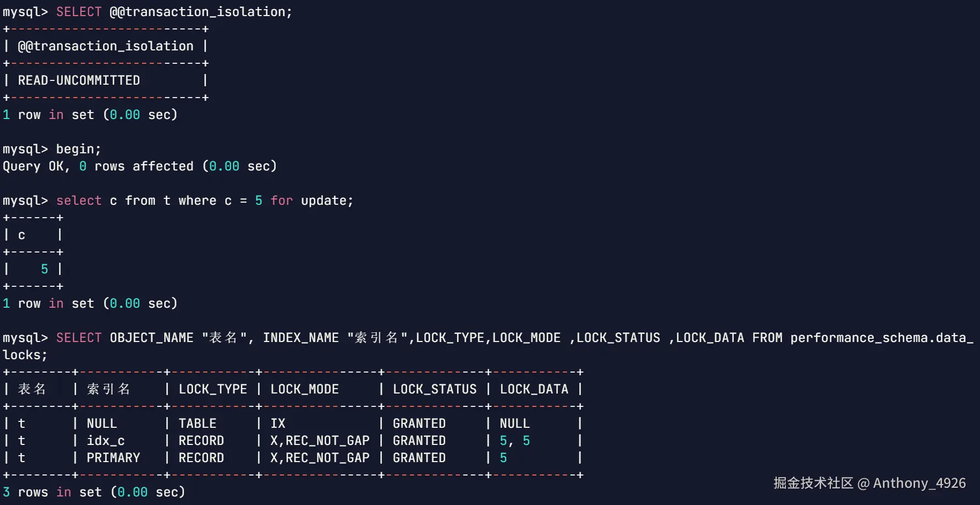Image resolution: width=980 pixels, height=505 pixels.
Task: Click the READ-UNCOMMITTED result value
Action: click(x=79, y=80)
